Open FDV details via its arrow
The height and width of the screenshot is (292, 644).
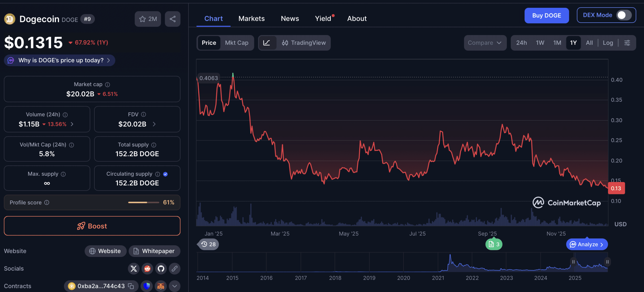coord(154,124)
